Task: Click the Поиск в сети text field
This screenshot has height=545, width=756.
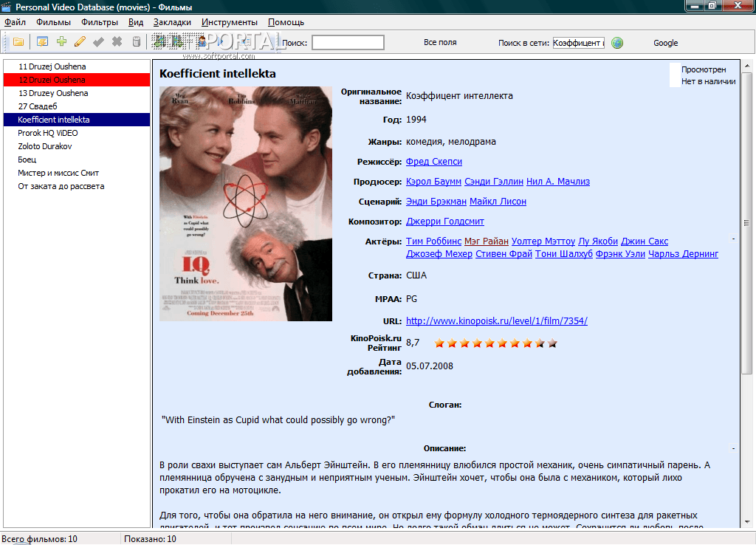Action: click(578, 43)
